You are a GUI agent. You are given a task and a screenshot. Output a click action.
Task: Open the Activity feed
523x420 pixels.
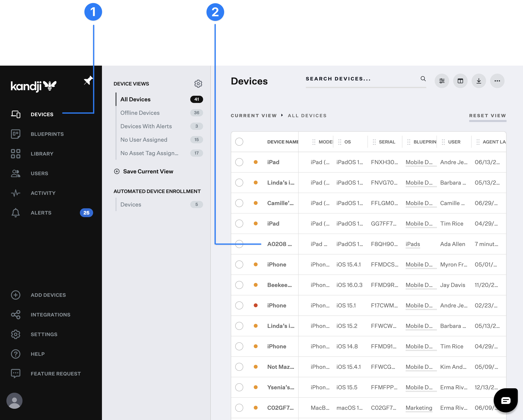point(43,193)
